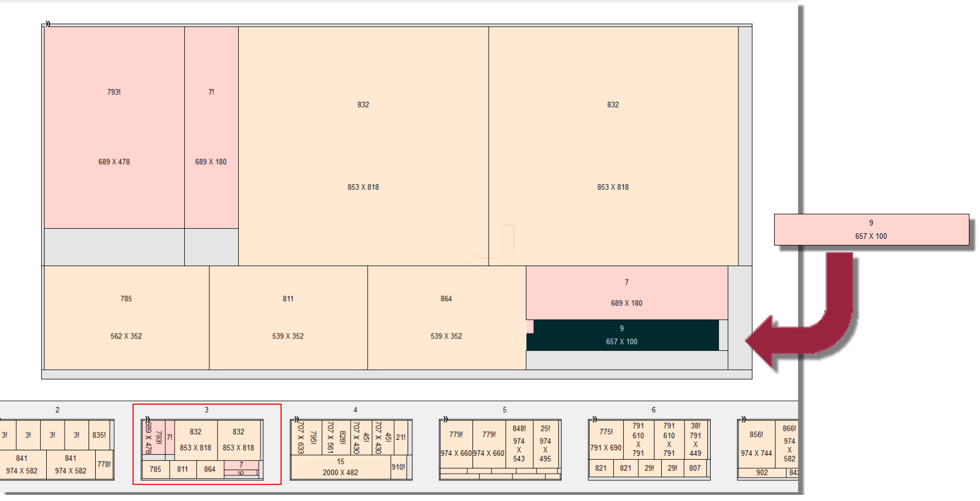Select the dark highlighted part 9 in layout
The height and width of the screenshot is (501, 980).
coord(622,335)
